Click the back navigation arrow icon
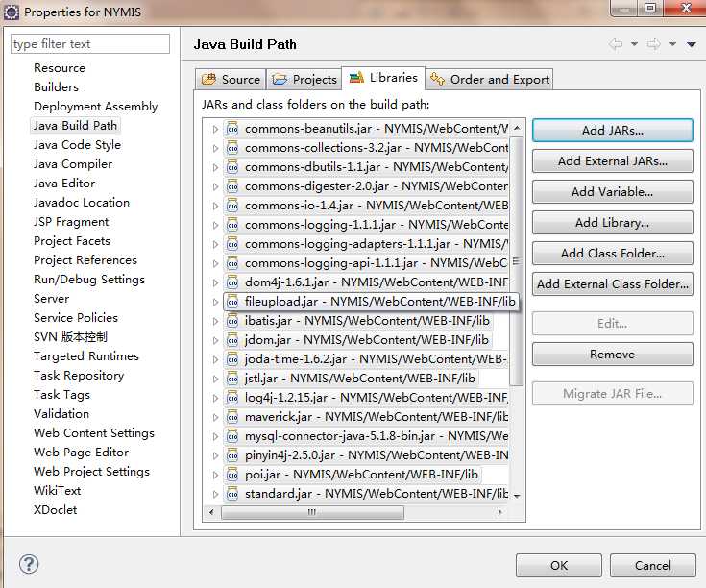Screen dimensions: 706x588 tap(616, 44)
